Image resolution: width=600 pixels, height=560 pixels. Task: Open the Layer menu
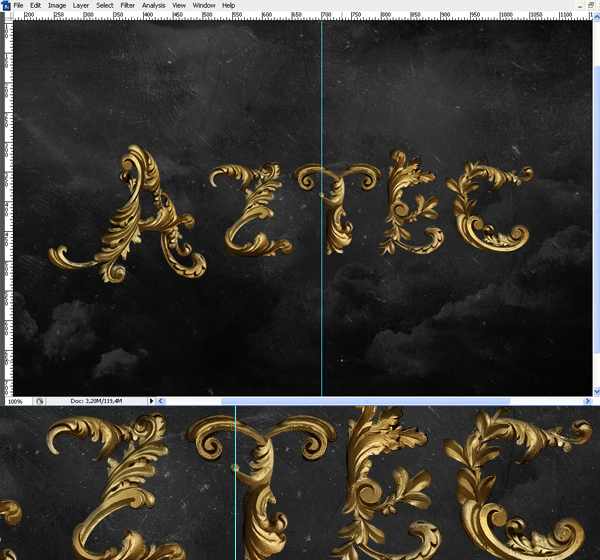pyautogui.click(x=81, y=5)
